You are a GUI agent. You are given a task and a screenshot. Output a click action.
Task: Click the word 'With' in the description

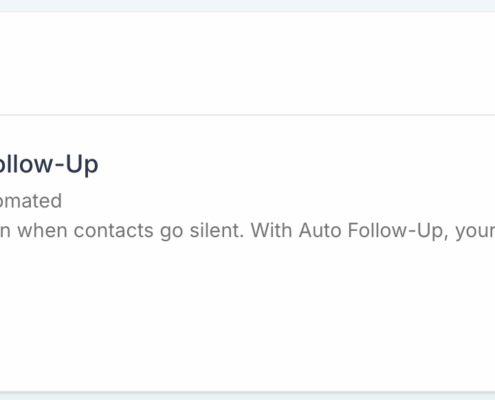click(271, 230)
